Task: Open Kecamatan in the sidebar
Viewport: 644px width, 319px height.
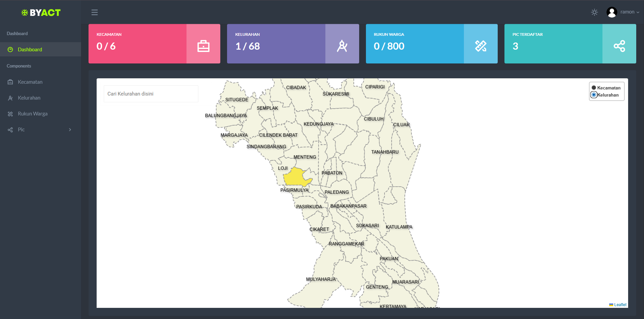Action: [30, 82]
